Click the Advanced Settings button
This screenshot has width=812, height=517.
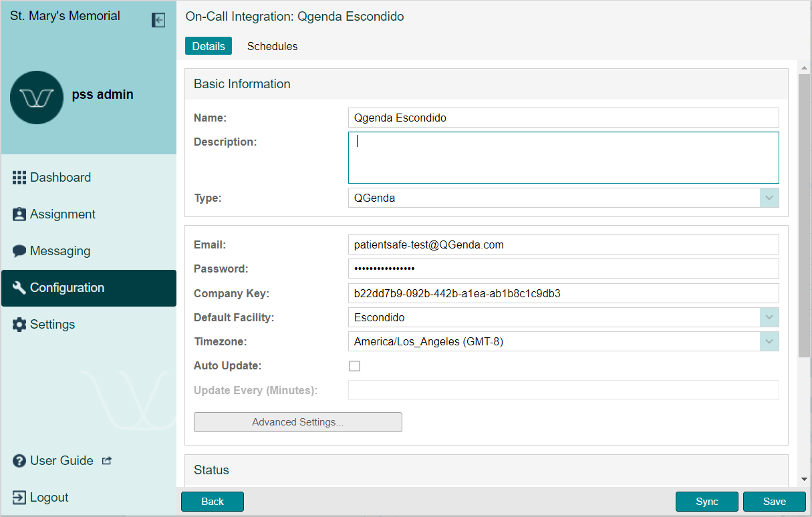[x=297, y=422]
